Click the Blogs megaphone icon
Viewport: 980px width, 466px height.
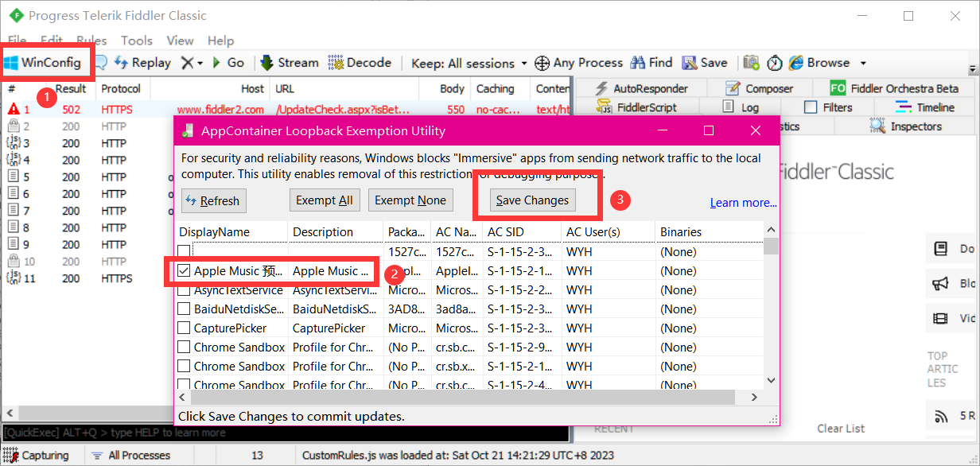(x=941, y=284)
